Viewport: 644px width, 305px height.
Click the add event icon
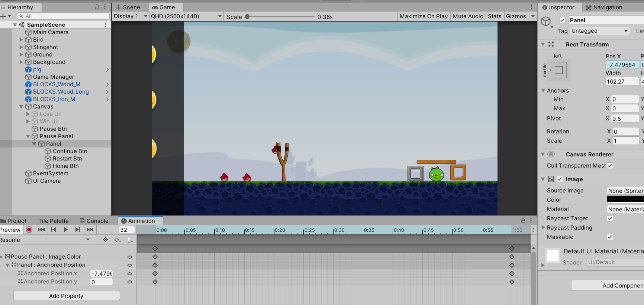point(130,240)
